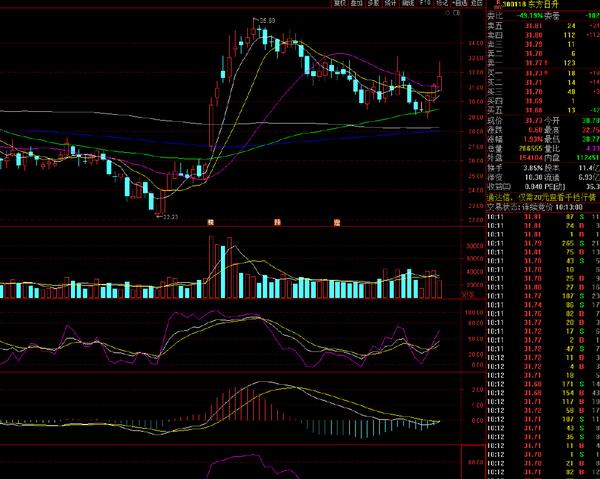Click the stock name 东方日升
The height and width of the screenshot is (479, 600).
click(x=543, y=5)
